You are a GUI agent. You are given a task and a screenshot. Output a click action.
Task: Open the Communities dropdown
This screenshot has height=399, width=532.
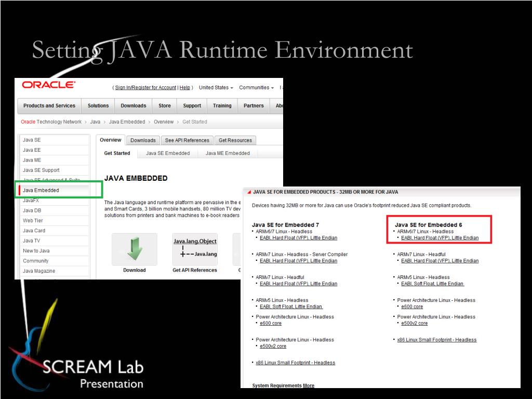[x=256, y=87]
